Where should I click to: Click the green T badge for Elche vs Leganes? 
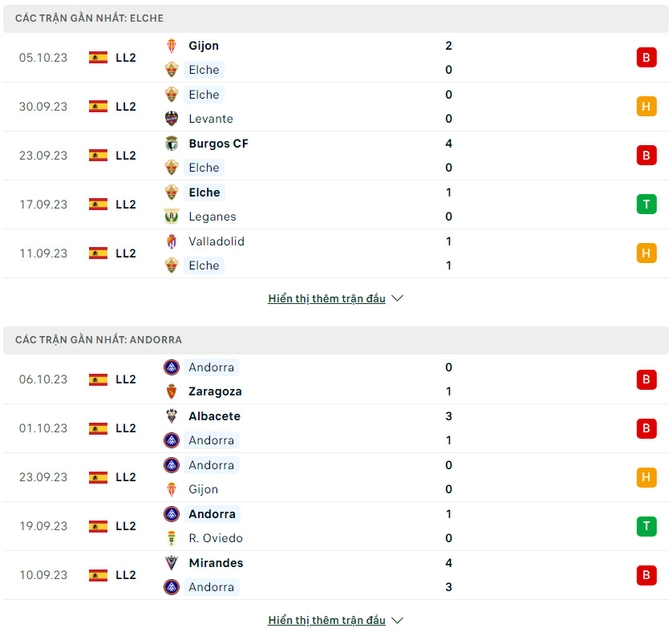pos(646,205)
